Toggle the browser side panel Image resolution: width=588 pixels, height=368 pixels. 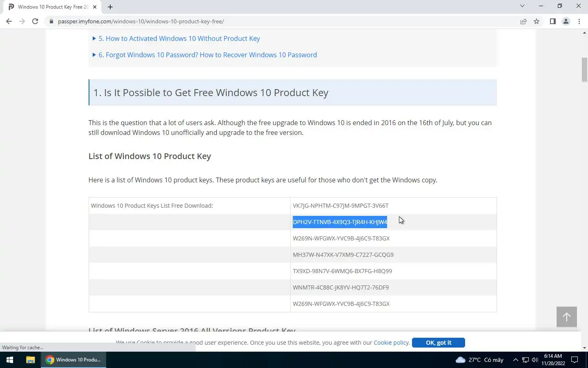[x=552, y=21]
